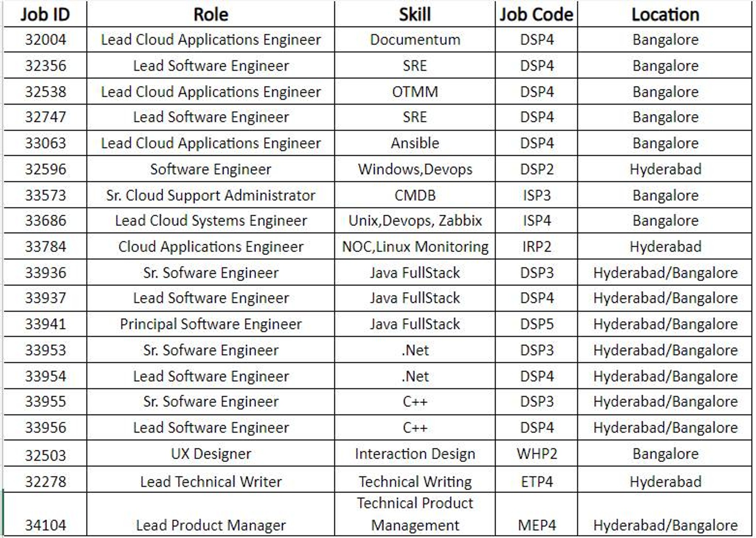Screen dimensions: 756x538
Task: Select the Job ID header cell
Action: [x=45, y=14]
